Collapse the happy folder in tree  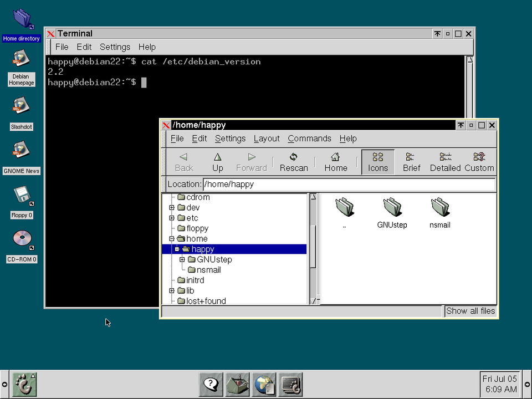pyautogui.click(x=177, y=249)
